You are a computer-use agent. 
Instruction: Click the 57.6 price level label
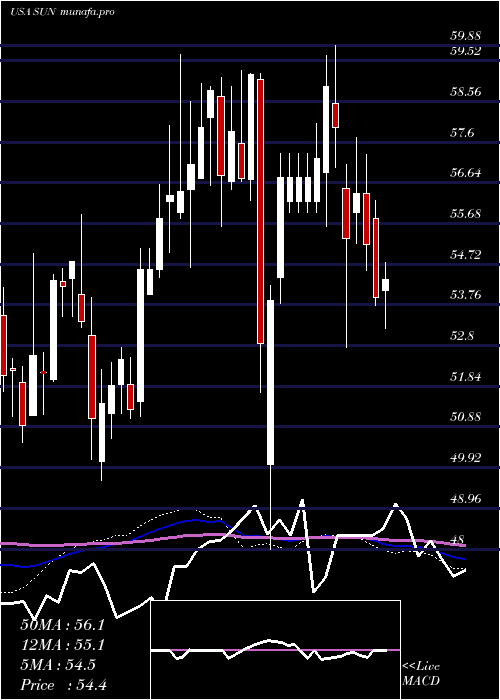tap(462, 133)
